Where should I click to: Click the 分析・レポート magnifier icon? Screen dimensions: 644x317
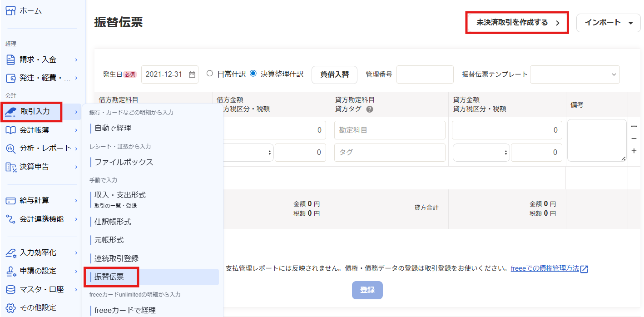[x=11, y=148]
